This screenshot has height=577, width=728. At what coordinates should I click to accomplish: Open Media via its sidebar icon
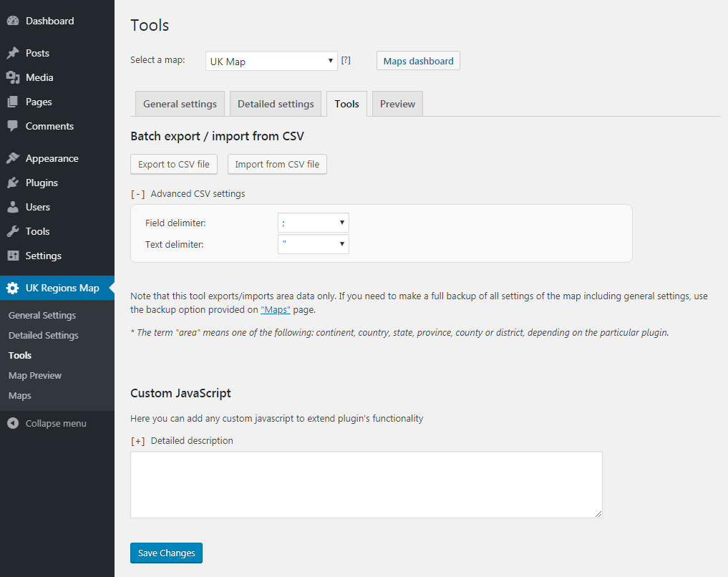[13, 78]
